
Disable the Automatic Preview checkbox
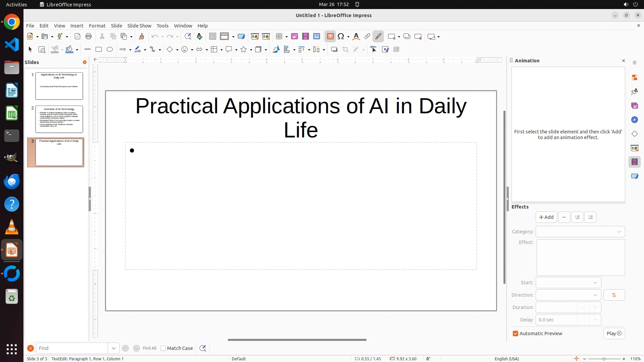[x=516, y=334]
